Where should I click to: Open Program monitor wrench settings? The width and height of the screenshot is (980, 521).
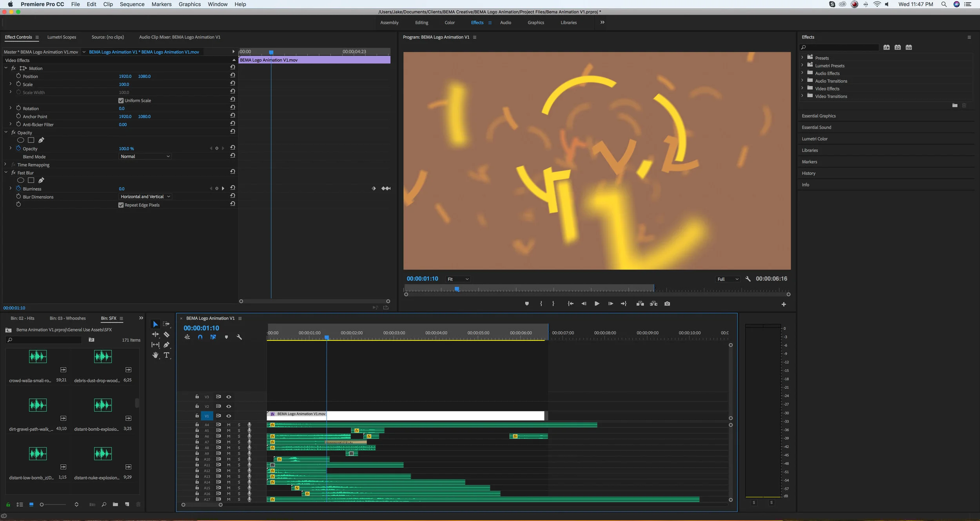[x=748, y=279]
